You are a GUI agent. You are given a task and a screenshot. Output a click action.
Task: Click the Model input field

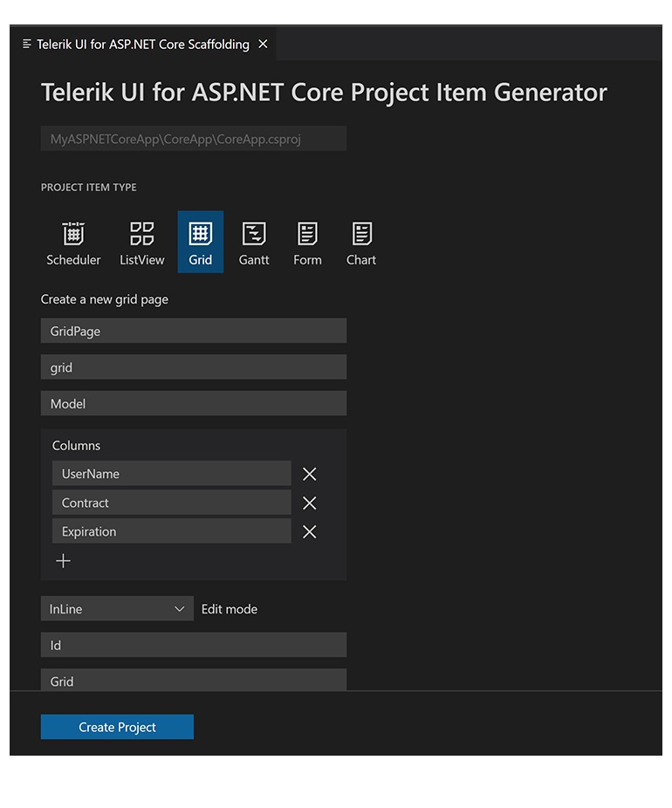pyautogui.click(x=193, y=403)
